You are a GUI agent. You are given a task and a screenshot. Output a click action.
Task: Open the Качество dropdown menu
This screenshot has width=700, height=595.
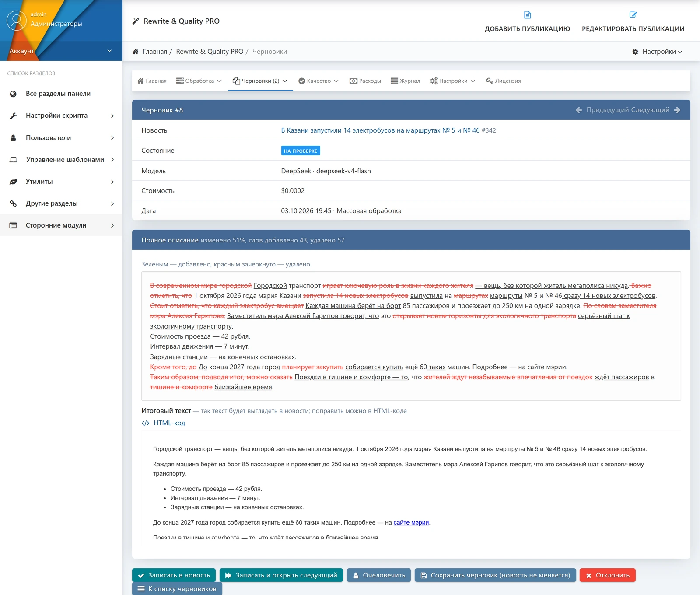pyautogui.click(x=318, y=81)
